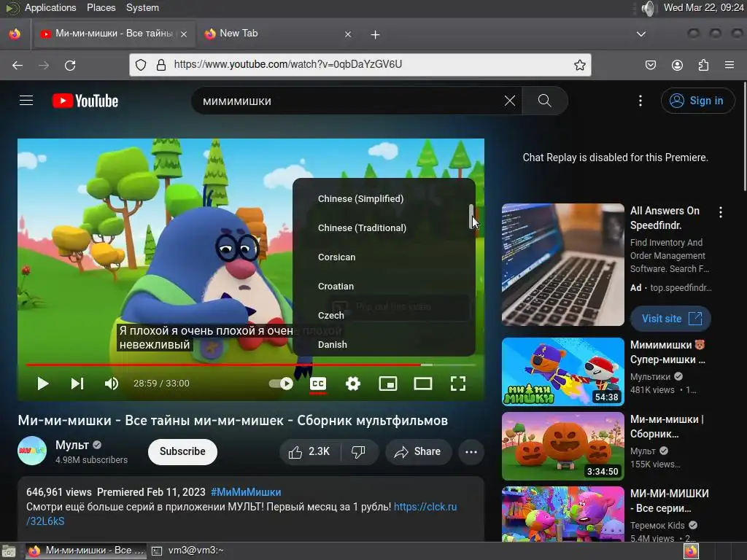Open the Firefox account icon
Screen dimensions: 747x560
[x=677, y=65]
